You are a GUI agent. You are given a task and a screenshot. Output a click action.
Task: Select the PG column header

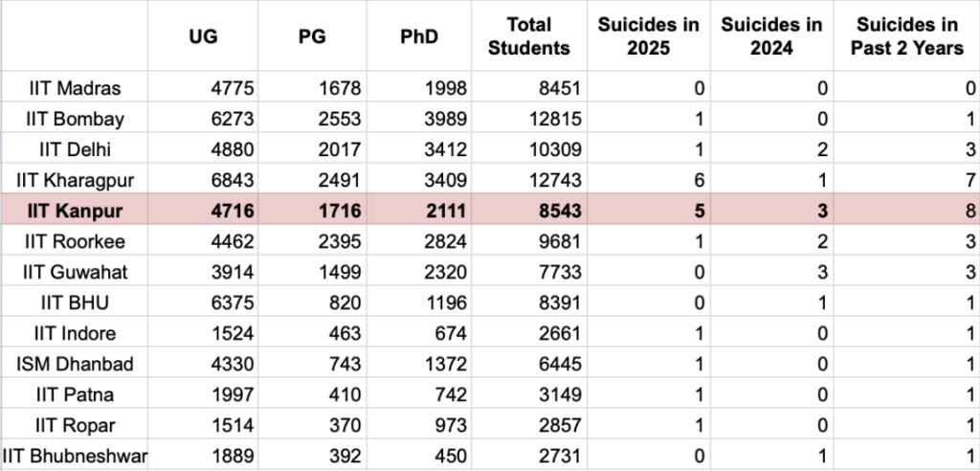tap(311, 35)
